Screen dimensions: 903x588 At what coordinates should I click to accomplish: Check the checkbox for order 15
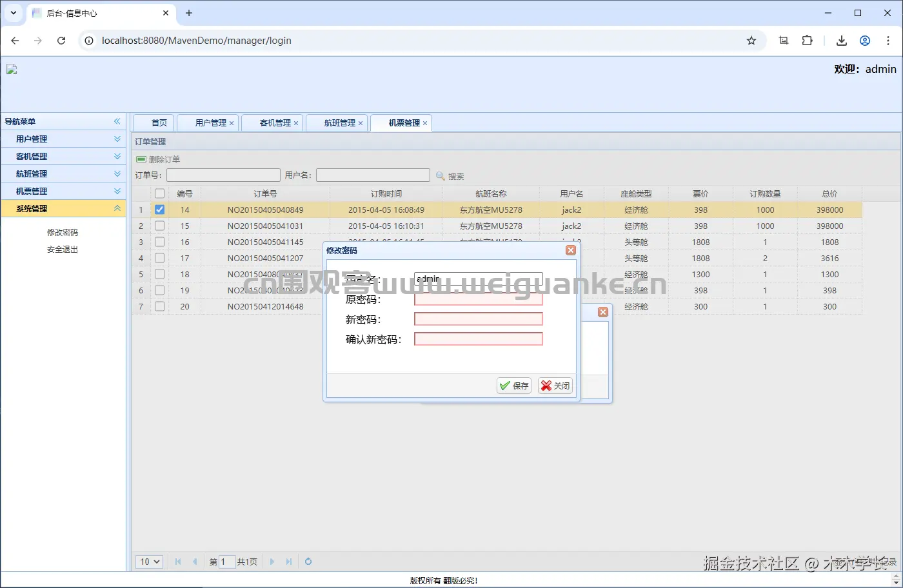159,226
